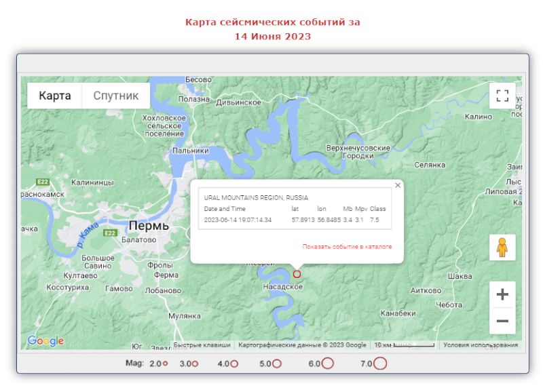Close the earthquake info popup
Screen dimensions: 543x392
(x=398, y=185)
